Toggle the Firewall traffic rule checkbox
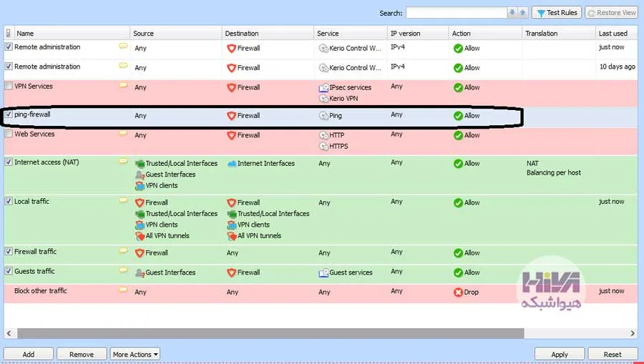This screenshot has height=364, width=644. point(9,251)
